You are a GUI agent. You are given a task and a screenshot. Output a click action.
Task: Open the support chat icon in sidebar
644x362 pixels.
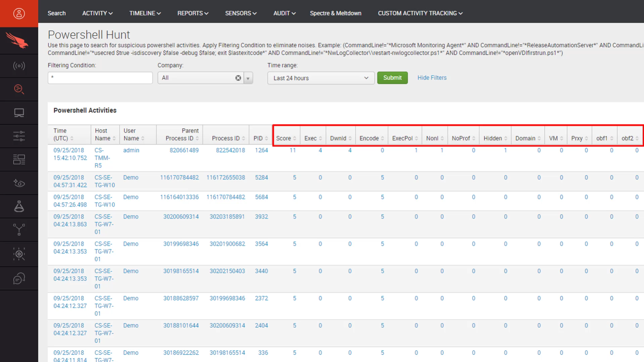tap(19, 278)
